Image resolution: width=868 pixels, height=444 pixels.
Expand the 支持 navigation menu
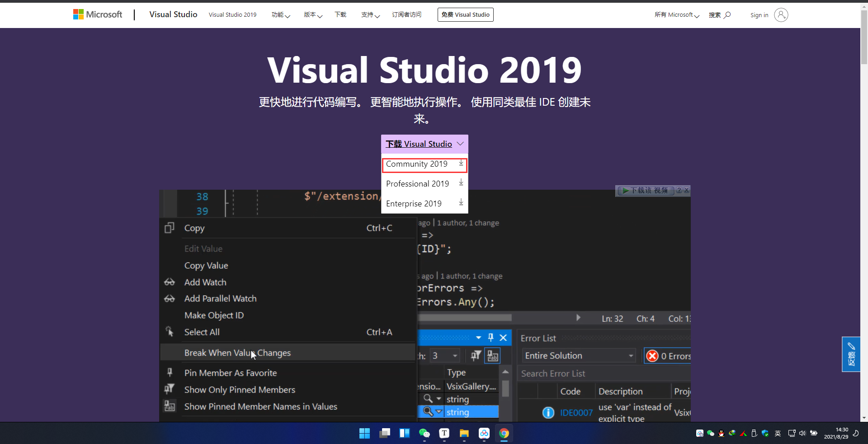[x=370, y=15]
